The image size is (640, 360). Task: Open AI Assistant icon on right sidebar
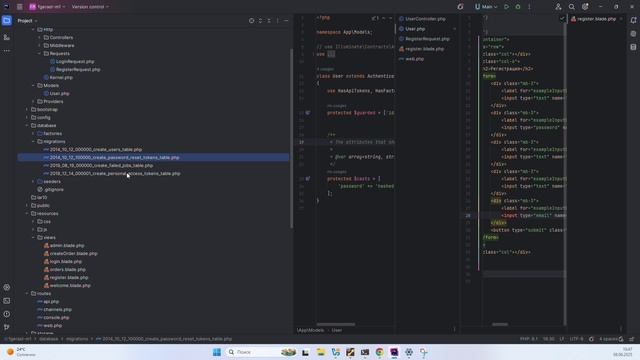tap(633, 33)
